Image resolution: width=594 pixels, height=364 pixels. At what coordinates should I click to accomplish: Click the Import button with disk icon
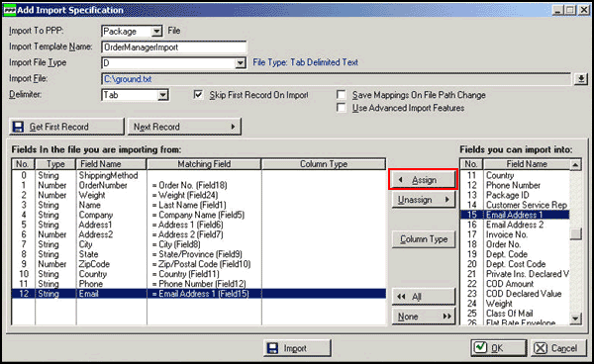click(x=297, y=348)
